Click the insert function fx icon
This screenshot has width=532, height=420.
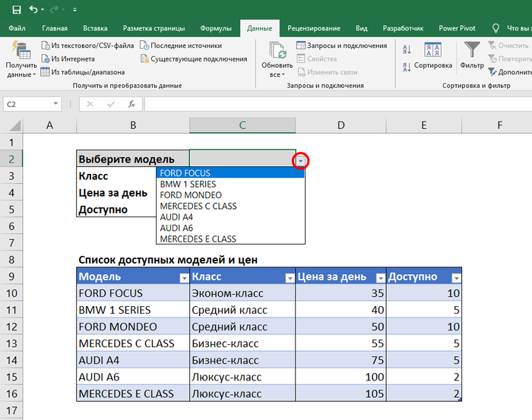(x=131, y=104)
